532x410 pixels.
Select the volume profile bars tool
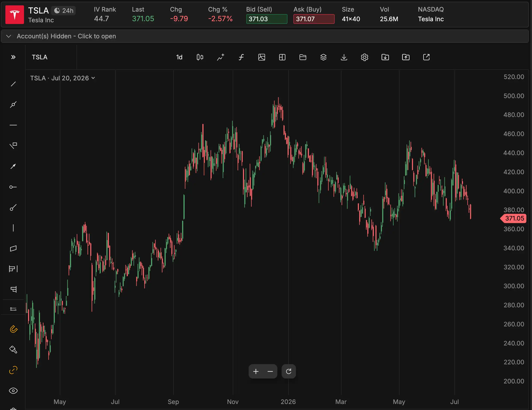pyautogui.click(x=13, y=269)
